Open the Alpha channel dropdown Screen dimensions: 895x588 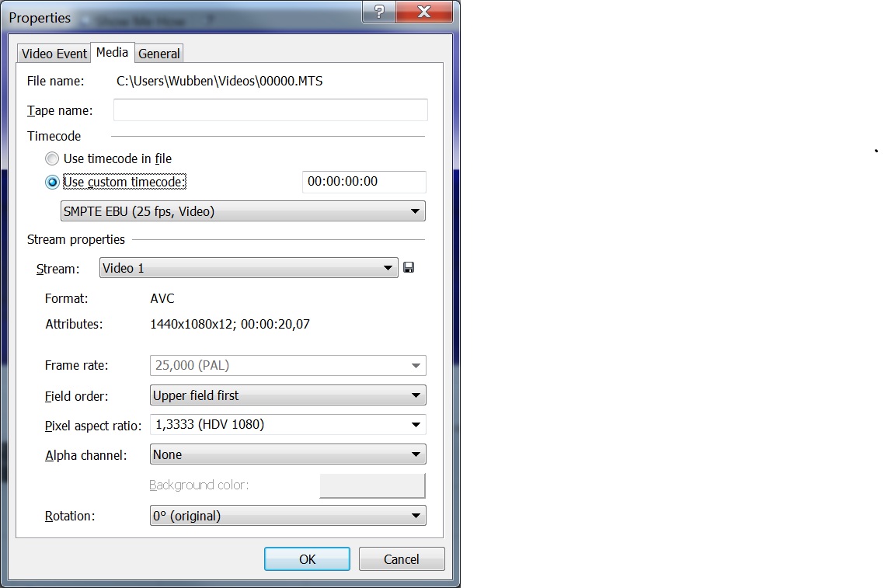pyautogui.click(x=288, y=454)
